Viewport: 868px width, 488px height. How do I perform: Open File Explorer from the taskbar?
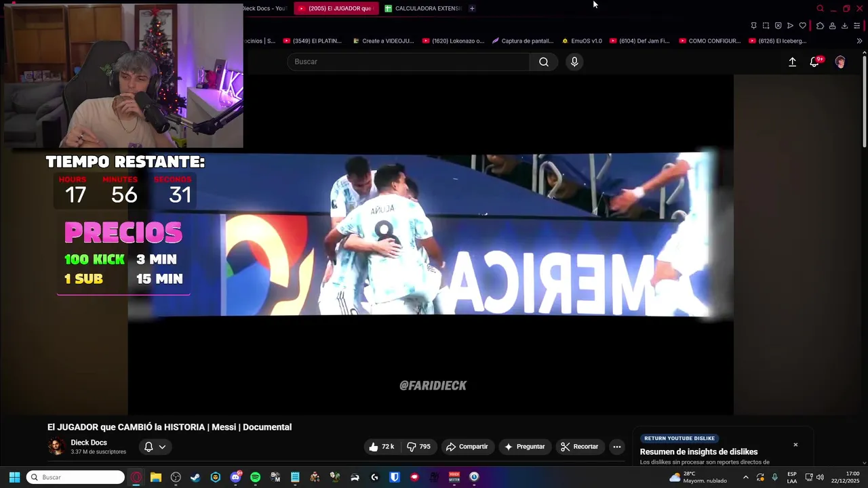(155, 477)
